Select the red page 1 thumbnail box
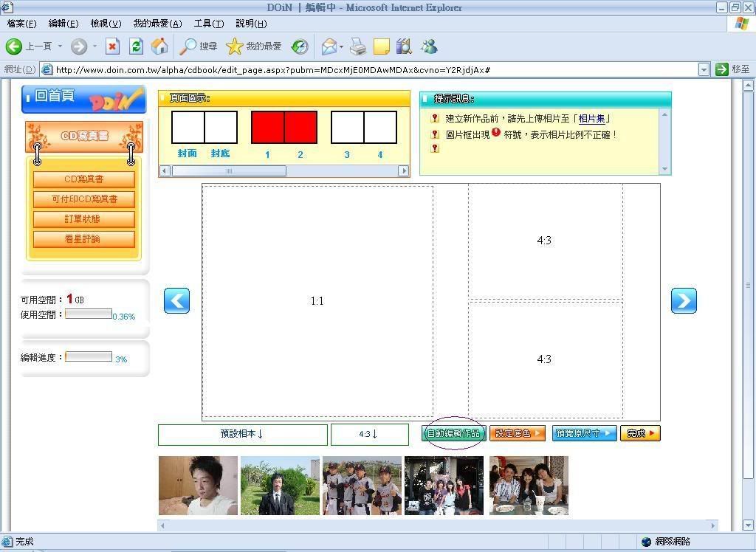 267,128
